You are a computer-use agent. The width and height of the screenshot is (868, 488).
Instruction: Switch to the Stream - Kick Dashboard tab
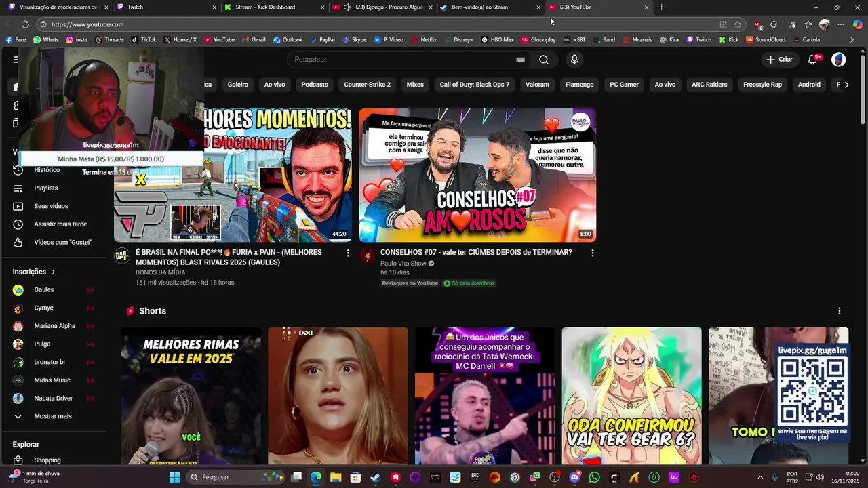click(273, 7)
